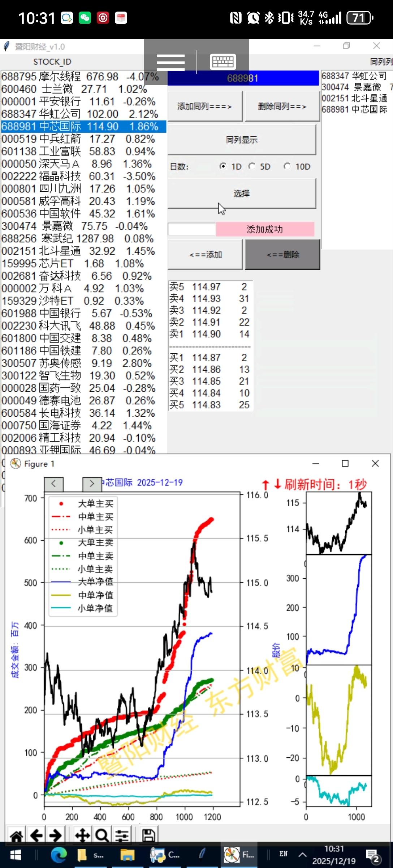Select row 000001 平安银行

point(83,102)
